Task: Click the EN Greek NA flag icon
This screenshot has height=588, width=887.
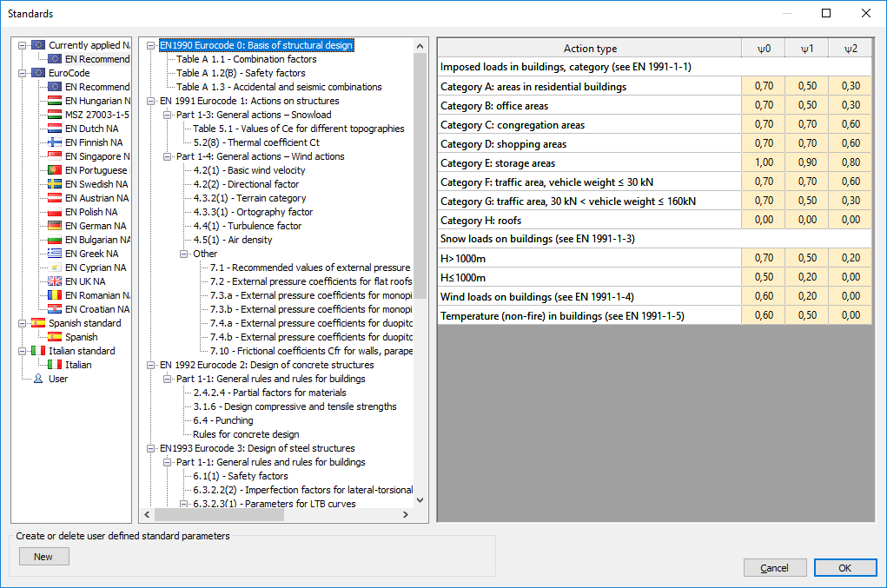Action: [55, 254]
